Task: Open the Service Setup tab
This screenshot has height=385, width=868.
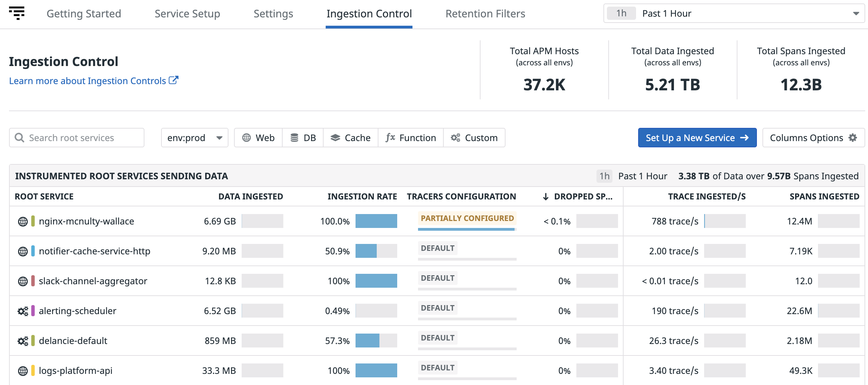Action: [187, 14]
